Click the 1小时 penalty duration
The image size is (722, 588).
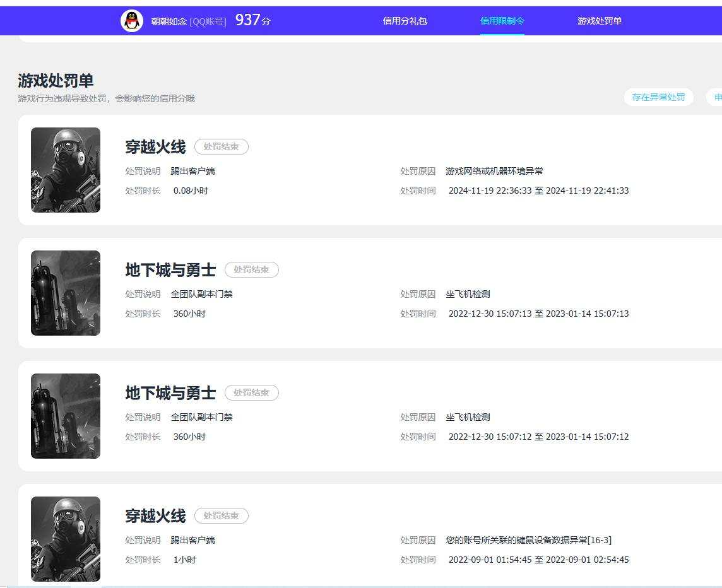point(185,560)
